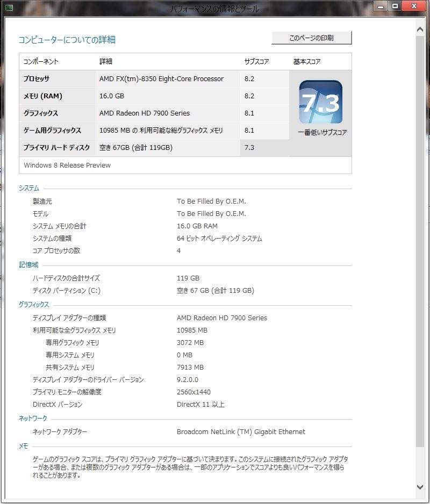430x504 pixels.
Task: Click the サブスコア column header
Action: coord(256,61)
